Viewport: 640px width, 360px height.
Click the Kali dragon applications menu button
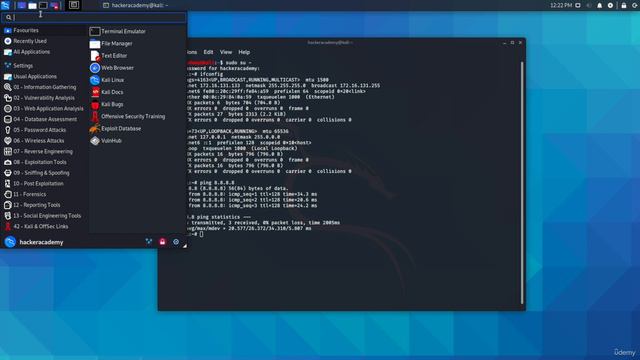click(x=5, y=5)
